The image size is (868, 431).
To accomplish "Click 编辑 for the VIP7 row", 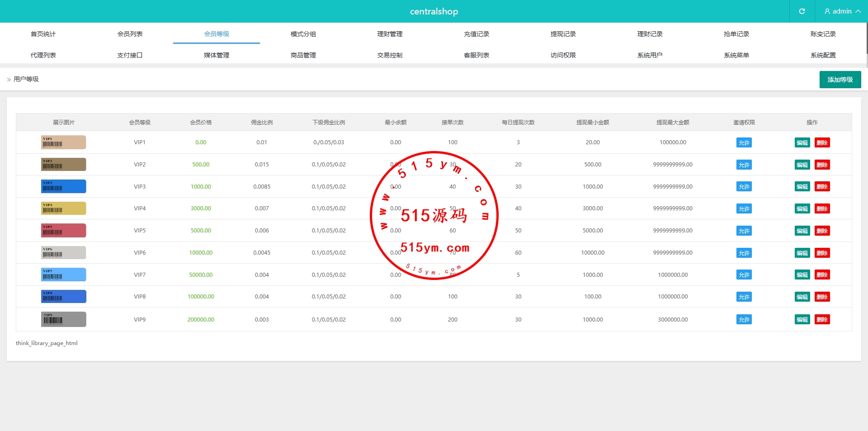I will coord(802,275).
